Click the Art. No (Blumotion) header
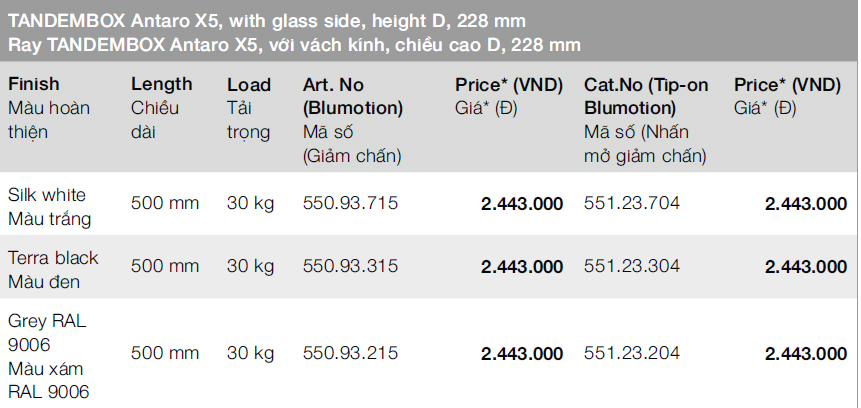861x408 pixels. point(352,96)
